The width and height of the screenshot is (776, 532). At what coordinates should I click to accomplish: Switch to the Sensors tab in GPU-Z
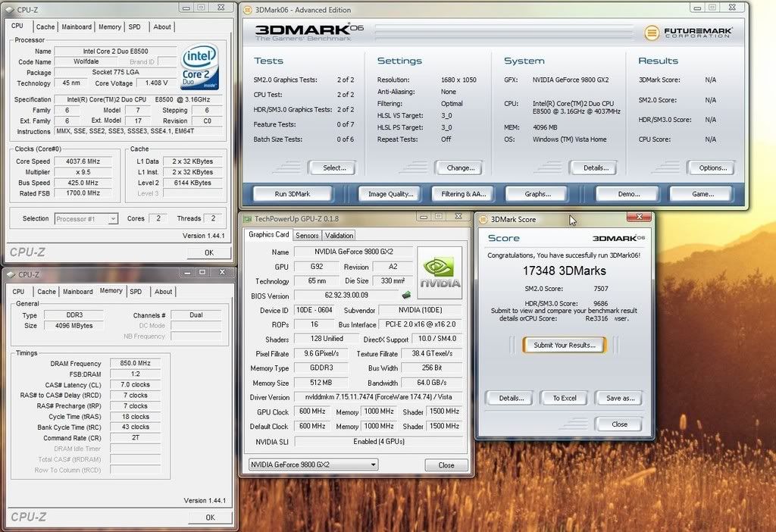tap(307, 236)
